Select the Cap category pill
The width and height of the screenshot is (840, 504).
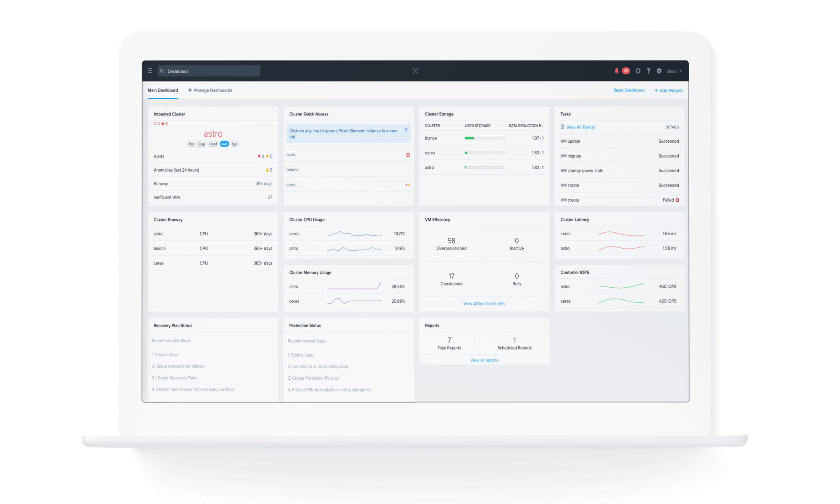[x=202, y=144]
